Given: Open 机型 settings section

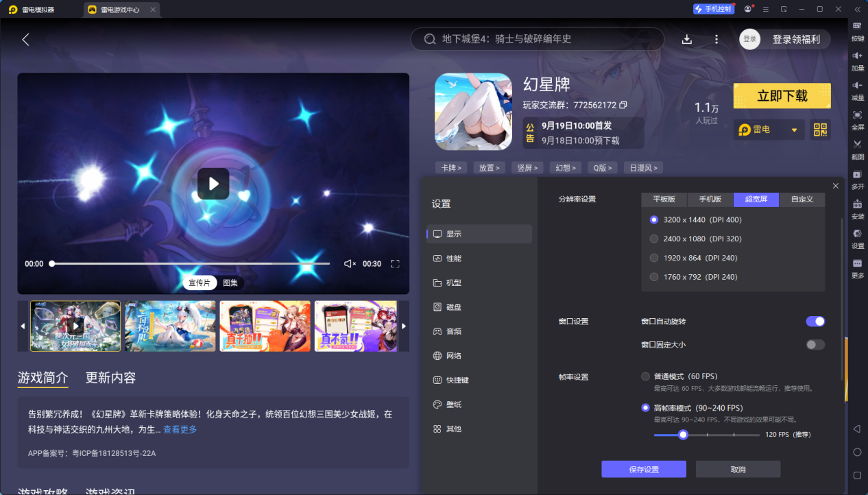Looking at the screenshot, I should click(x=479, y=282).
